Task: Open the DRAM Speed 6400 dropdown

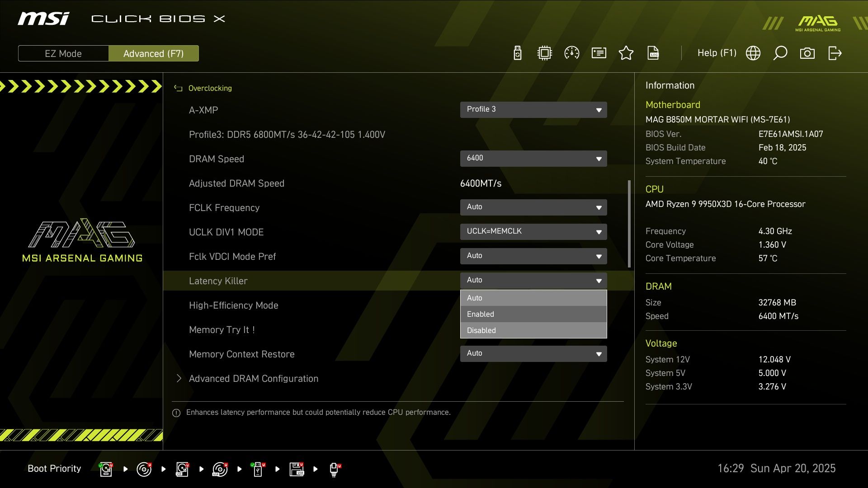Action: [x=533, y=158]
